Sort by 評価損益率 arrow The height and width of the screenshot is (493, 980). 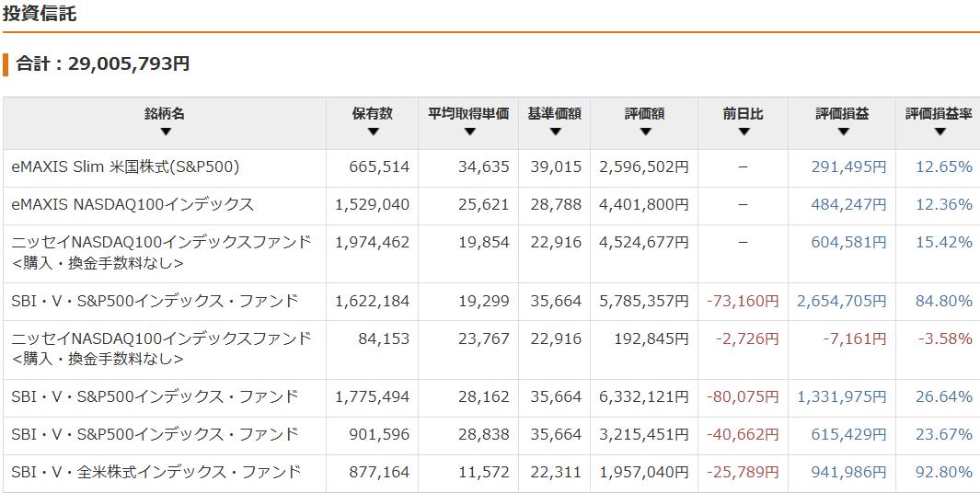[x=939, y=132]
